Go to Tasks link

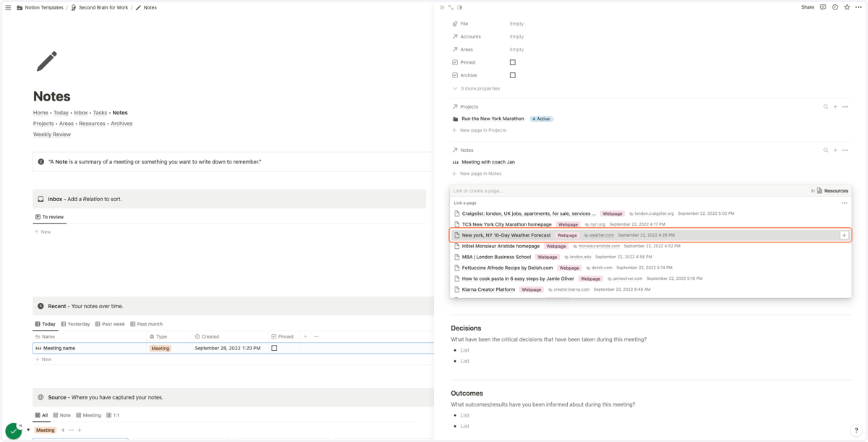pyautogui.click(x=100, y=113)
